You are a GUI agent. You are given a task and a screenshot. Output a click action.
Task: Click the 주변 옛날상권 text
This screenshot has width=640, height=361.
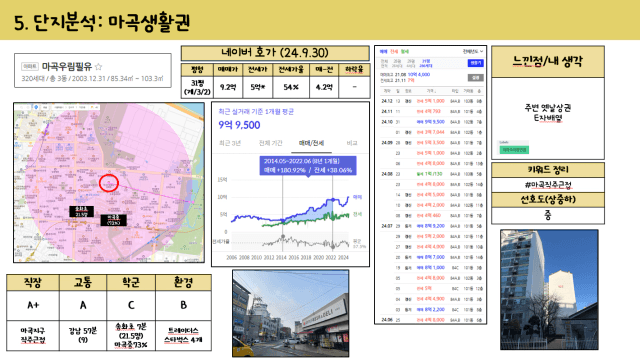pos(548,108)
